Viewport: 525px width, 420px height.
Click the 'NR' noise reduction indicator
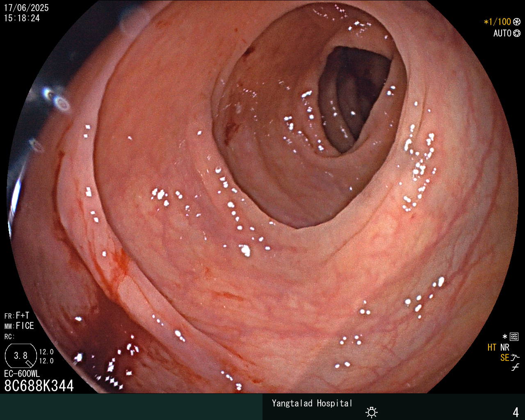pyautogui.click(x=505, y=347)
